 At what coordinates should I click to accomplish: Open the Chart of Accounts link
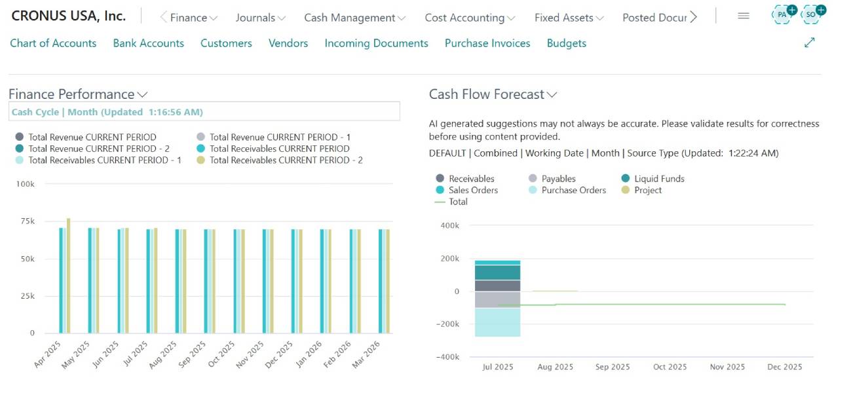coord(53,43)
